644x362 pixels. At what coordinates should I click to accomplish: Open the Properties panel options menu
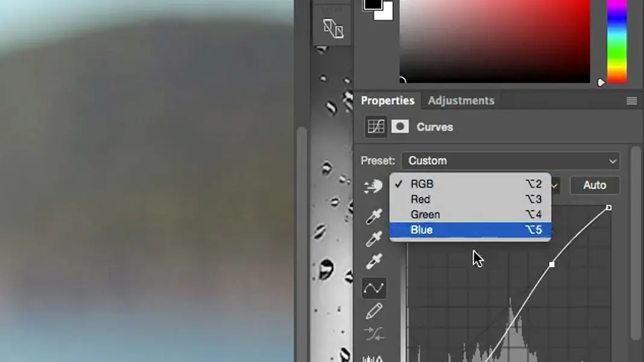click(632, 101)
